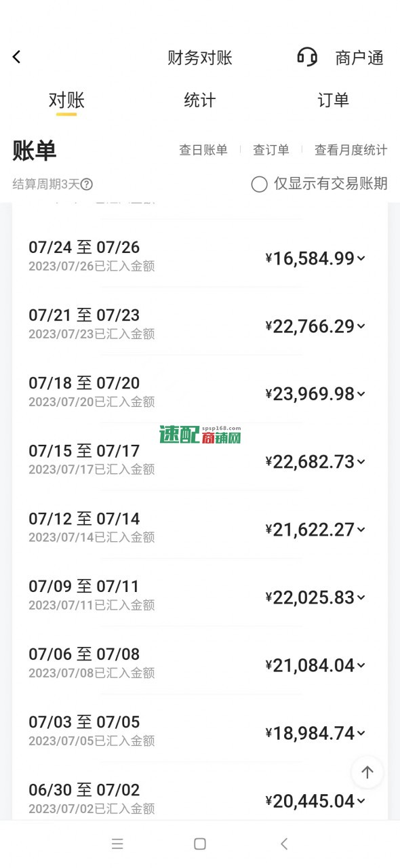Select the 对账 tab
400x868 pixels.
[x=66, y=100]
